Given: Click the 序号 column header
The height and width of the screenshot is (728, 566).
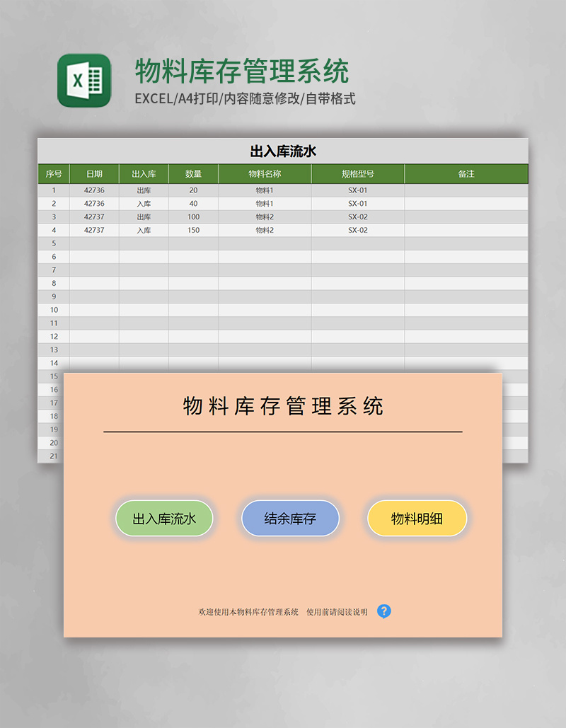Looking at the screenshot, I should [x=52, y=173].
